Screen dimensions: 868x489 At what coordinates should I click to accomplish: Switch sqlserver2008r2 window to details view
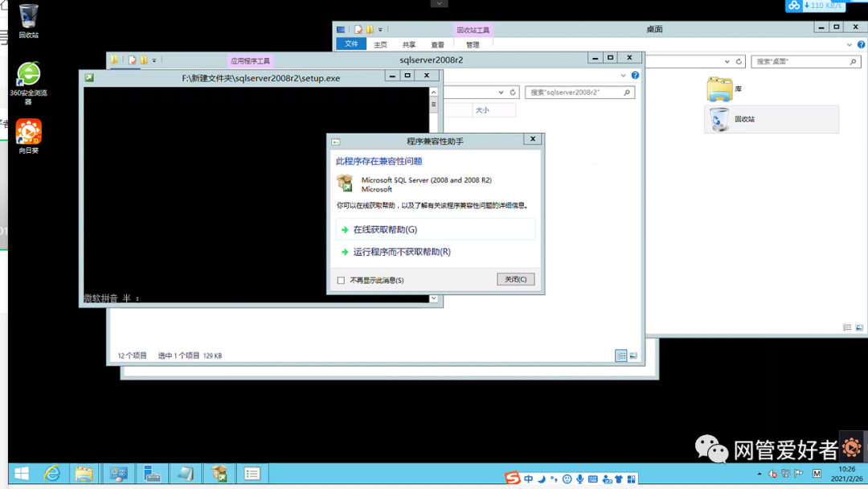tap(621, 355)
